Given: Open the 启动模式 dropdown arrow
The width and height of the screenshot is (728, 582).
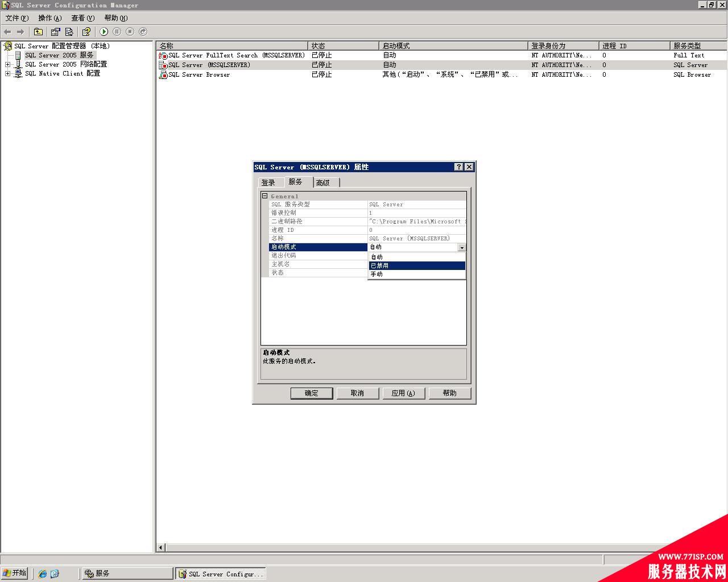Looking at the screenshot, I should [x=461, y=247].
